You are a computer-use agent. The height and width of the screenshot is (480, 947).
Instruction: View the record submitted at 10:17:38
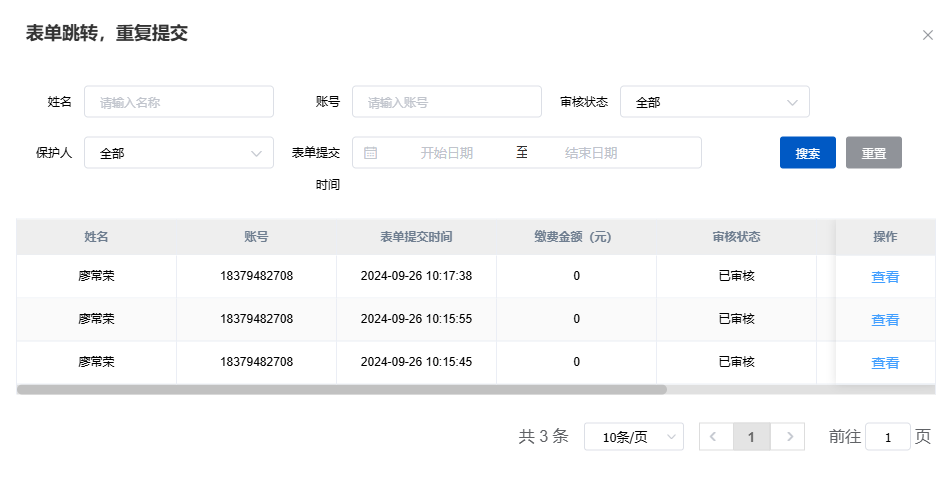click(885, 277)
